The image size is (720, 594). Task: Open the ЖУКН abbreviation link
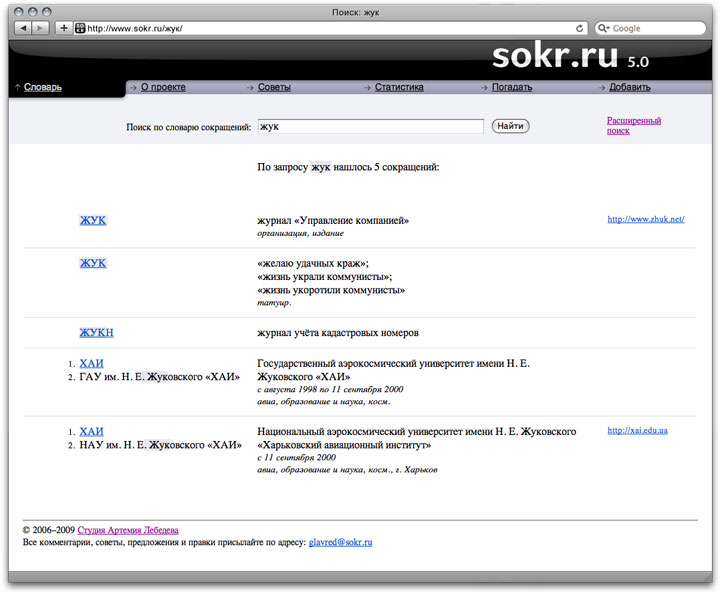(96, 332)
